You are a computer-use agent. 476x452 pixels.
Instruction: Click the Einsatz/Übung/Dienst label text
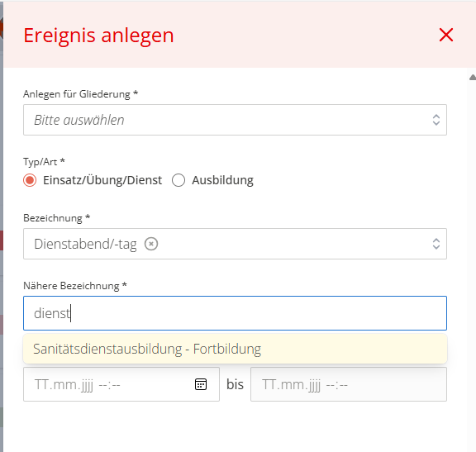[102, 180]
